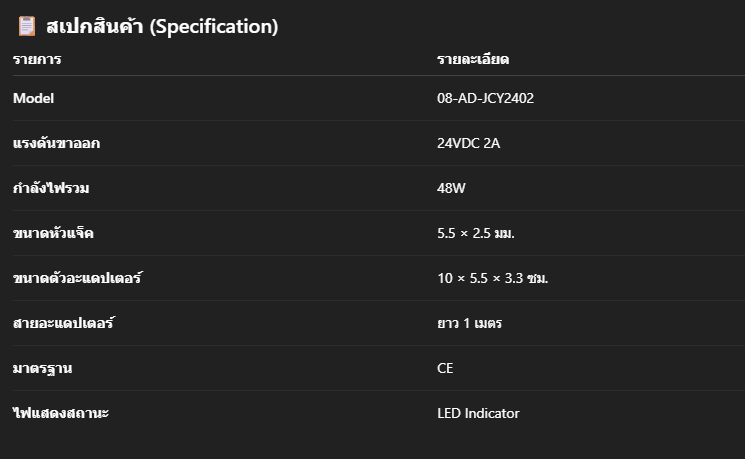Viewport: 745px width, 459px height.
Task: Click the มาตรฐาน row label
Action: (42, 368)
